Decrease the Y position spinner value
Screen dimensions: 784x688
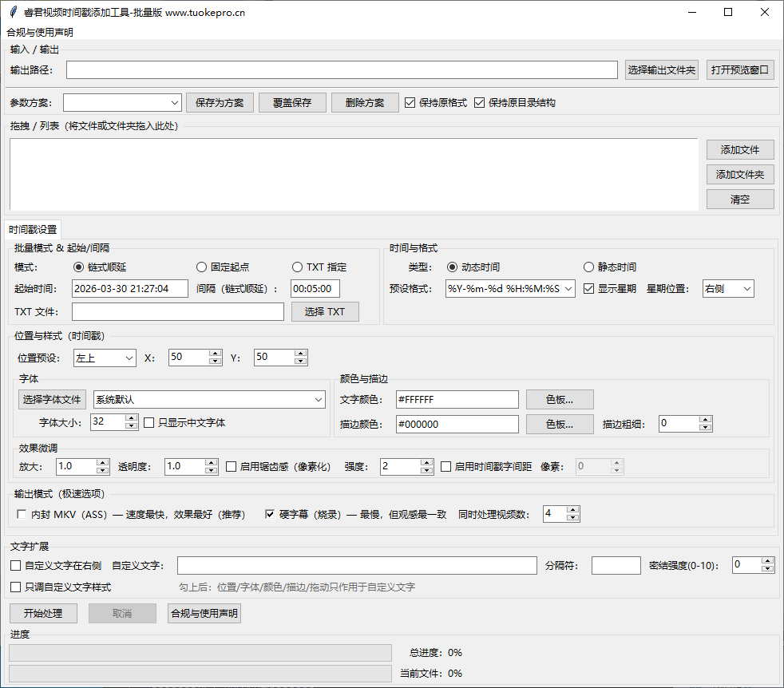pos(300,362)
